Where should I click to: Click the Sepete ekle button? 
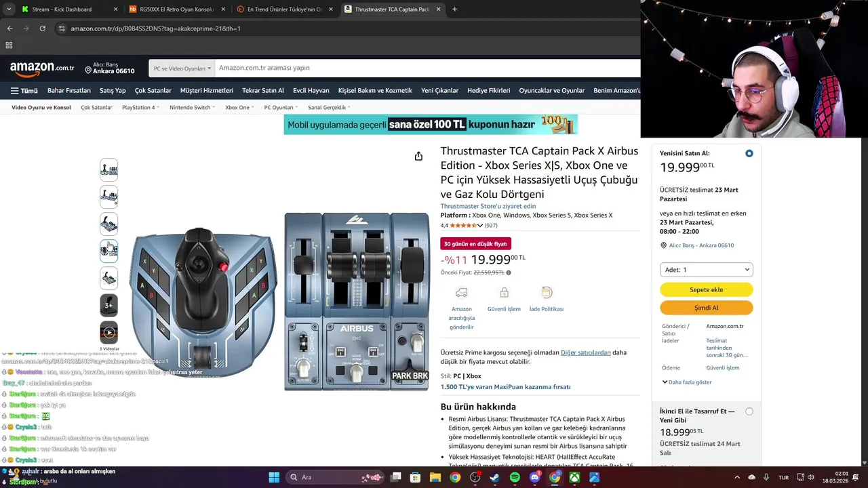[x=707, y=289]
